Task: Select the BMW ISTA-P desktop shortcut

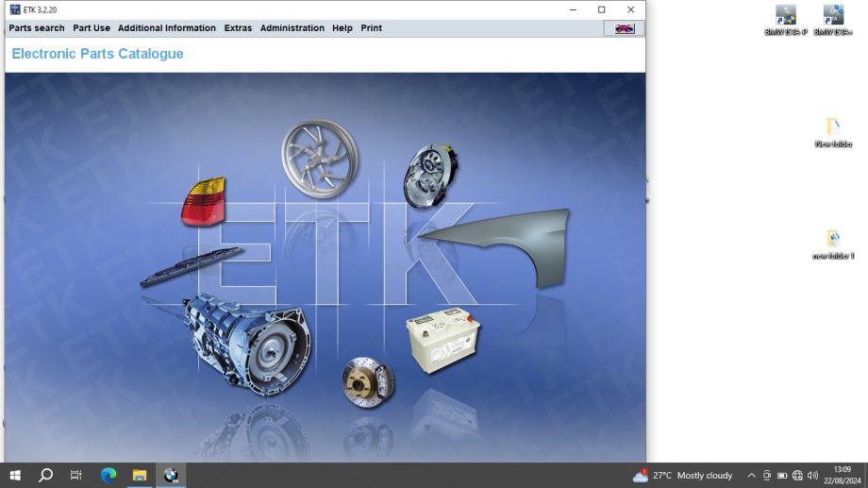Action: tap(786, 21)
